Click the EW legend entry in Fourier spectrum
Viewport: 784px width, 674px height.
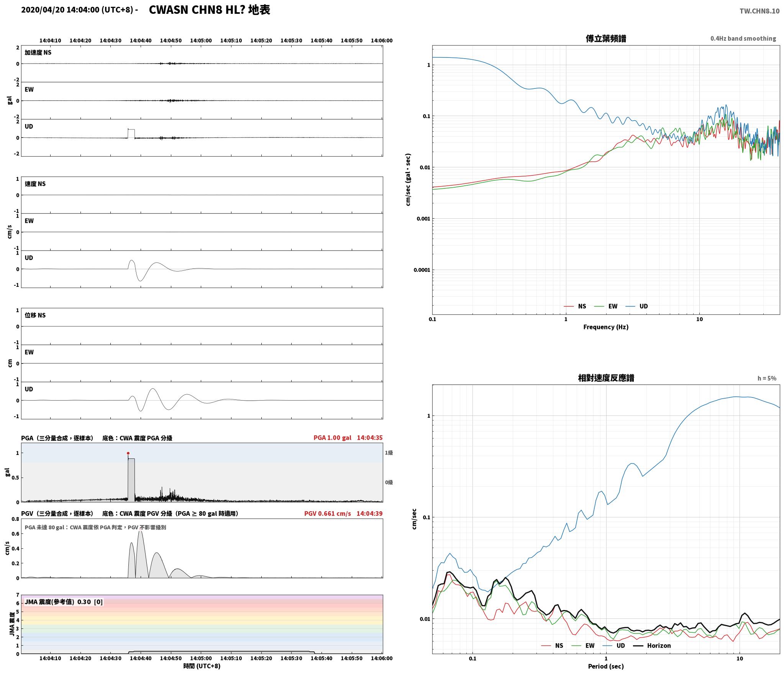[x=606, y=306]
